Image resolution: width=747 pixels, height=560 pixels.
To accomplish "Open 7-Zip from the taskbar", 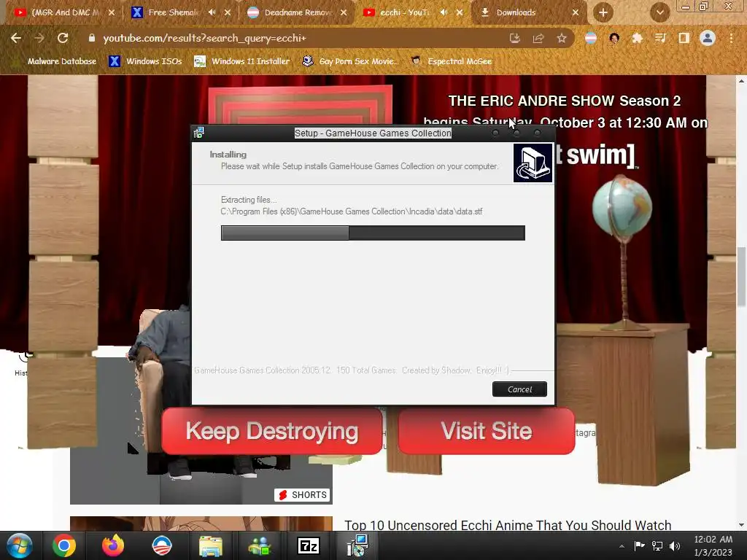I will 309,545.
